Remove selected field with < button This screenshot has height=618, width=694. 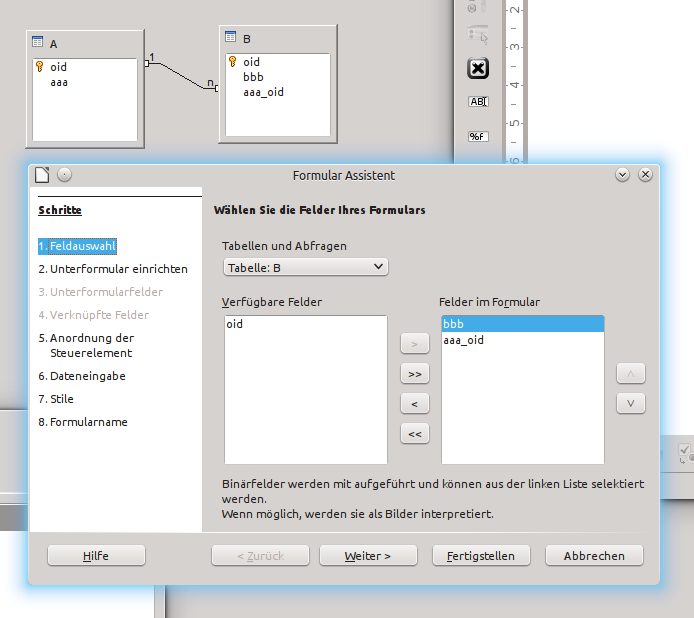coord(415,404)
